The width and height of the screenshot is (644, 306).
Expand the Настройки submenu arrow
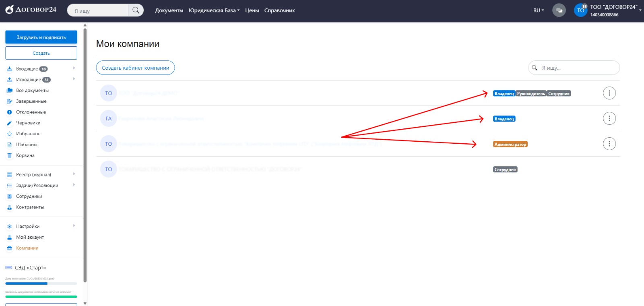click(x=74, y=226)
